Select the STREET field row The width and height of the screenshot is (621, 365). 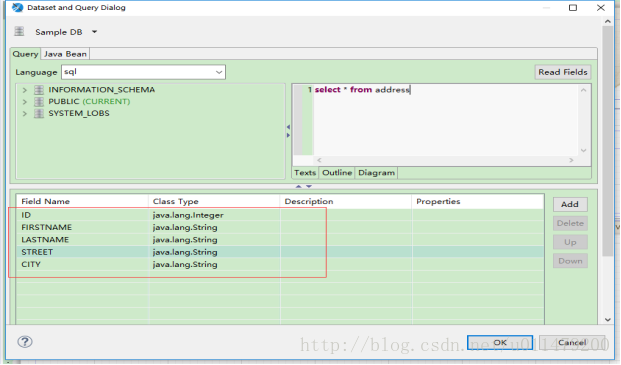point(280,252)
